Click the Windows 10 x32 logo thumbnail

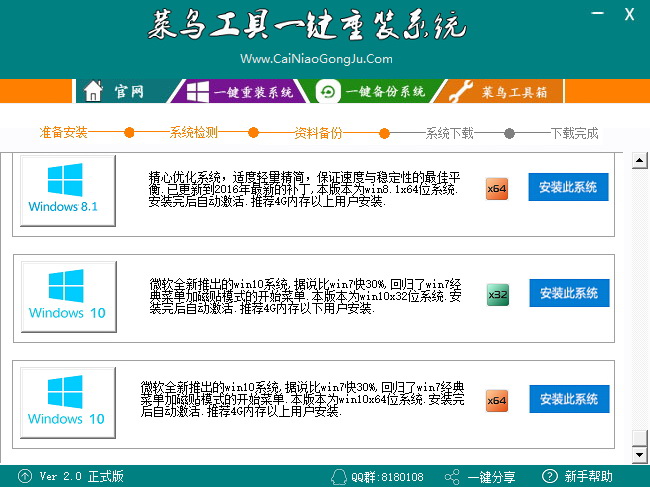coord(68,297)
